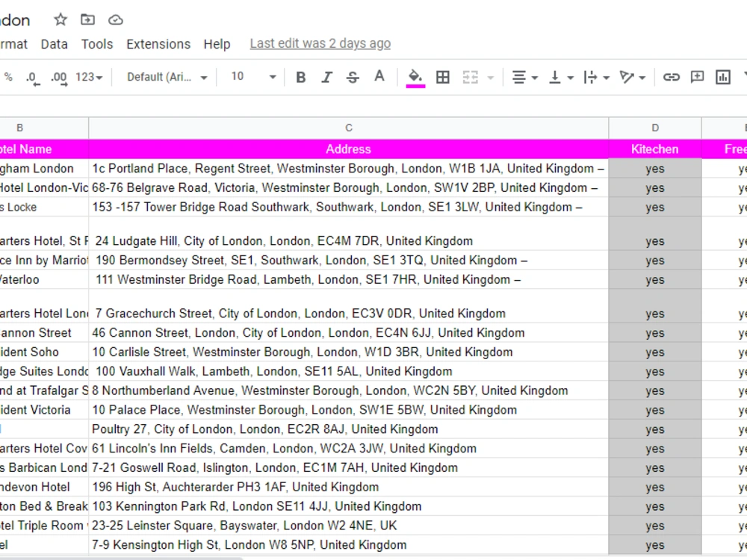Select the 'ident Soho' hotel name cell
Viewport: 747px width, 560px height.
pos(44,352)
